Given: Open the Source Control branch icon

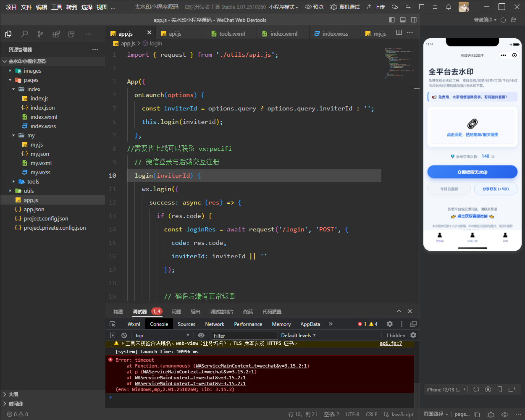Looking at the screenshot, I should (40, 34).
